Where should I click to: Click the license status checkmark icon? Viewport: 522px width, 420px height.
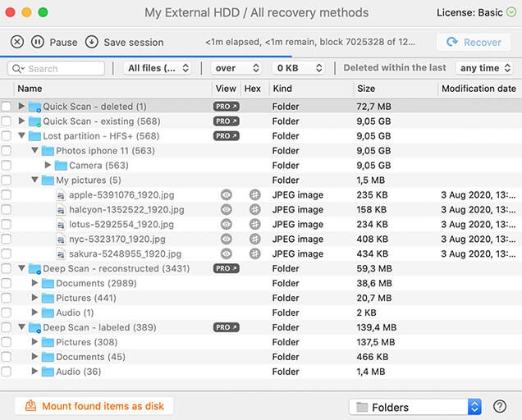[511, 12]
